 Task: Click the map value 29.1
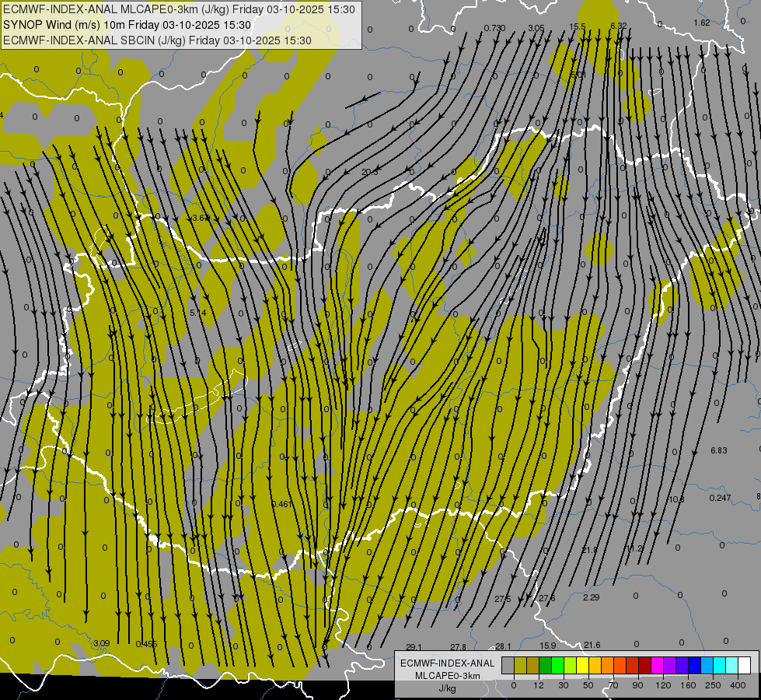pos(414,647)
